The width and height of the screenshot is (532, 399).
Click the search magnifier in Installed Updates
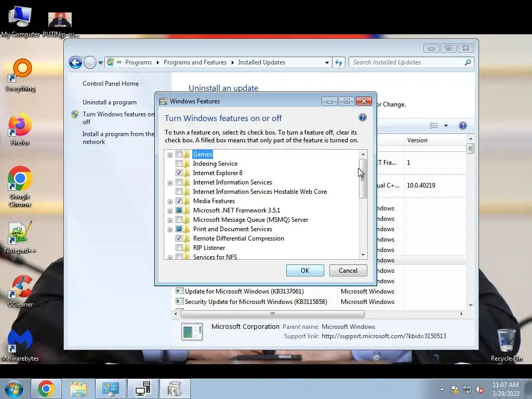pos(468,62)
